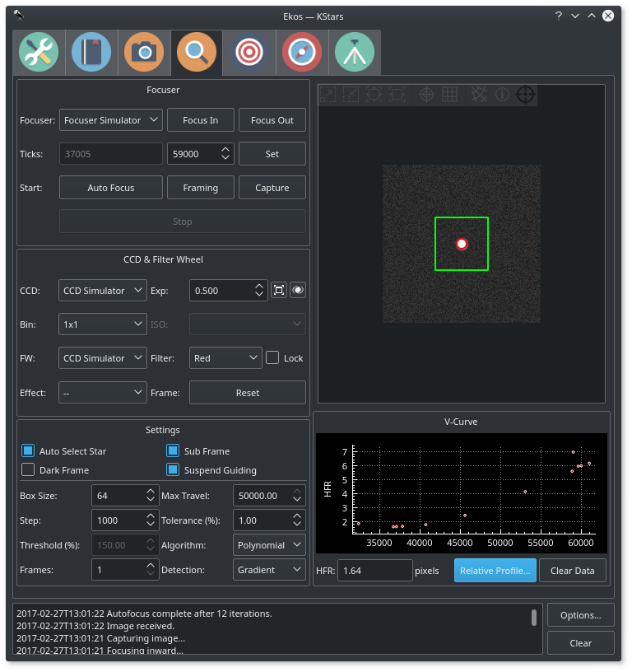The height and width of the screenshot is (672, 632).
Task: Go to the Guide tab with bullseye icon
Action: coord(249,53)
